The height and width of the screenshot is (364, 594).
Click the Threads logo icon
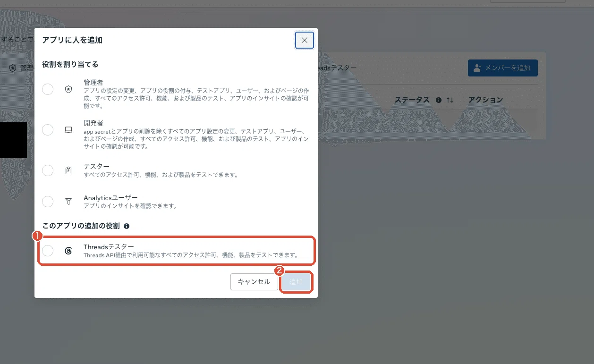68,251
